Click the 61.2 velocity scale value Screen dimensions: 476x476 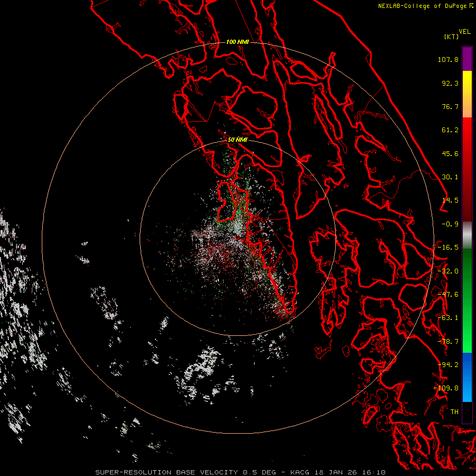[x=450, y=130]
